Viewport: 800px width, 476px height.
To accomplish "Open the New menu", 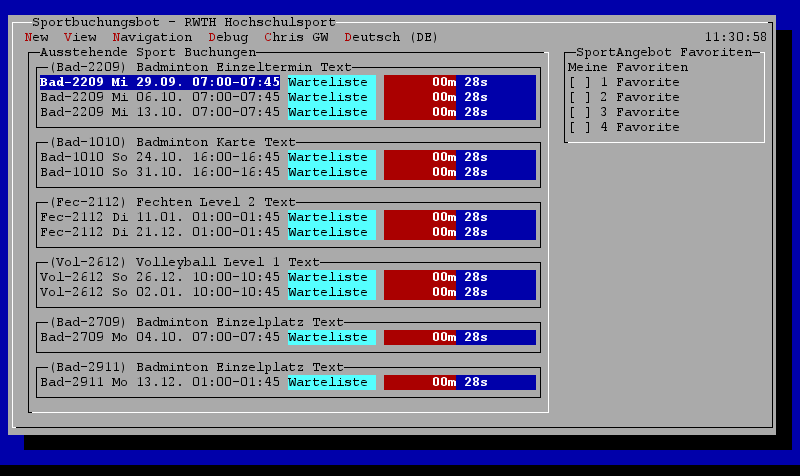I will (36, 37).
